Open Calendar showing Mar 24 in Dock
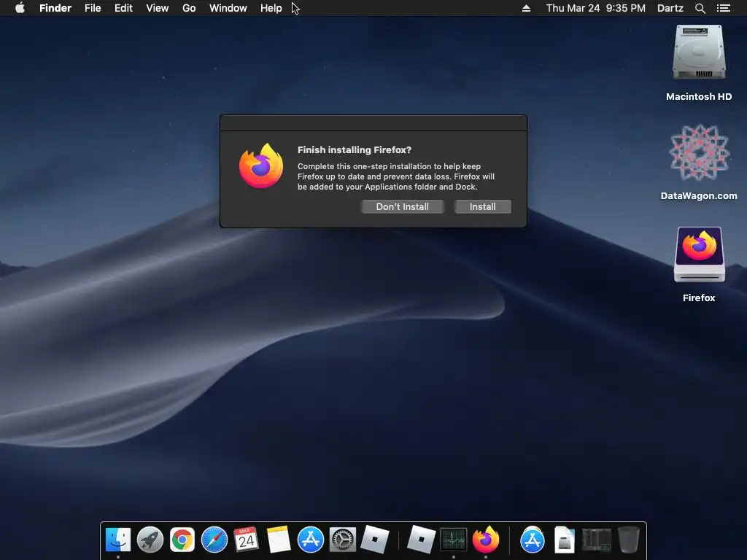 point(247,540)
